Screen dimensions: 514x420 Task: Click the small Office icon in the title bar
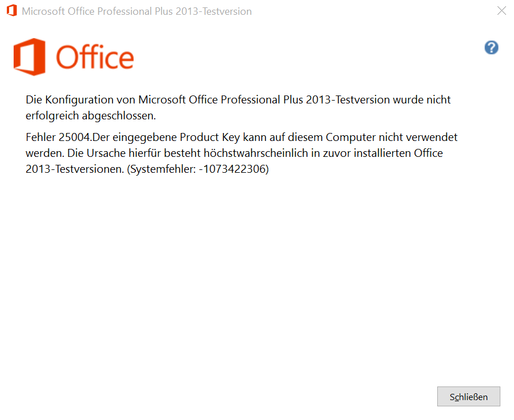[x=12, y=10]
